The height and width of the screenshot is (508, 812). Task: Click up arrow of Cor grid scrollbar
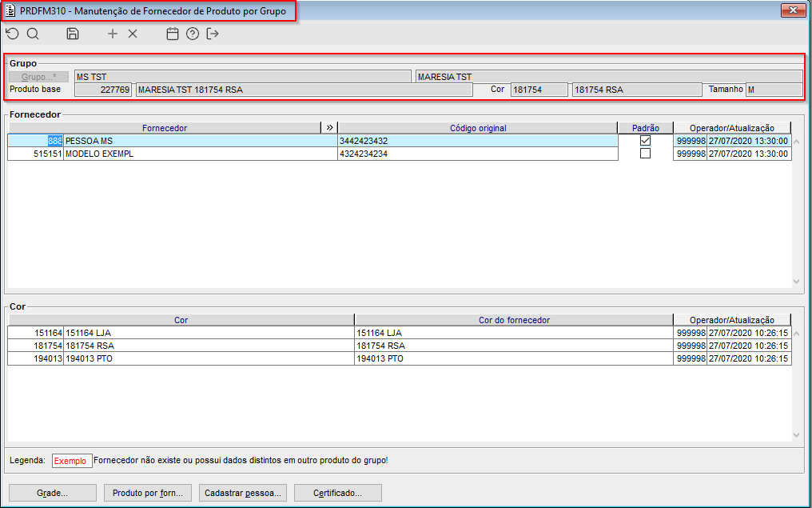pos(797,333)
